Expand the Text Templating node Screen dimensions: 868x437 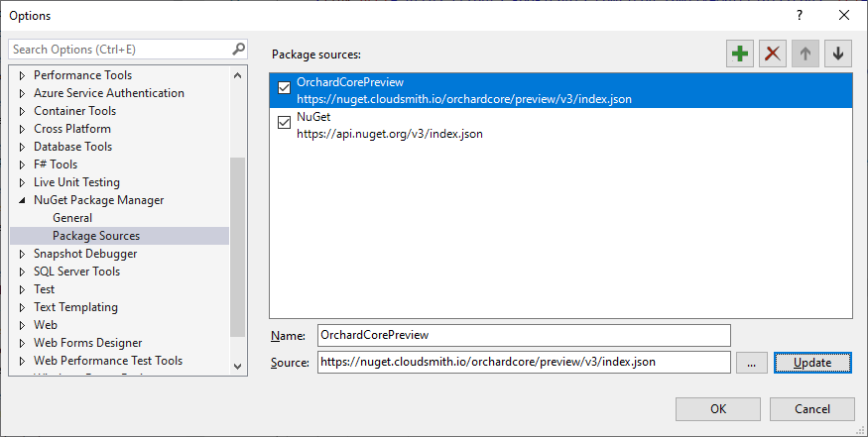click(x=22, y=307)
